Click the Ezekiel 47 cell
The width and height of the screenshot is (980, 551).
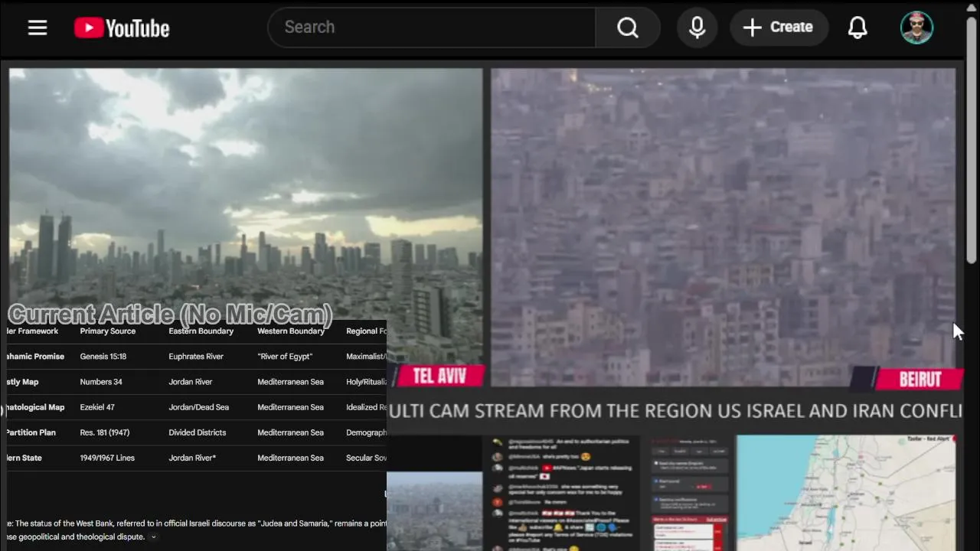tap(99, 407)
